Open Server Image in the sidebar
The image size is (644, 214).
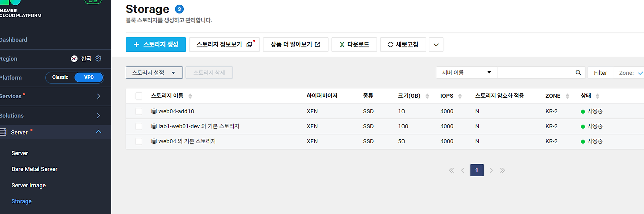click(29, 185)
